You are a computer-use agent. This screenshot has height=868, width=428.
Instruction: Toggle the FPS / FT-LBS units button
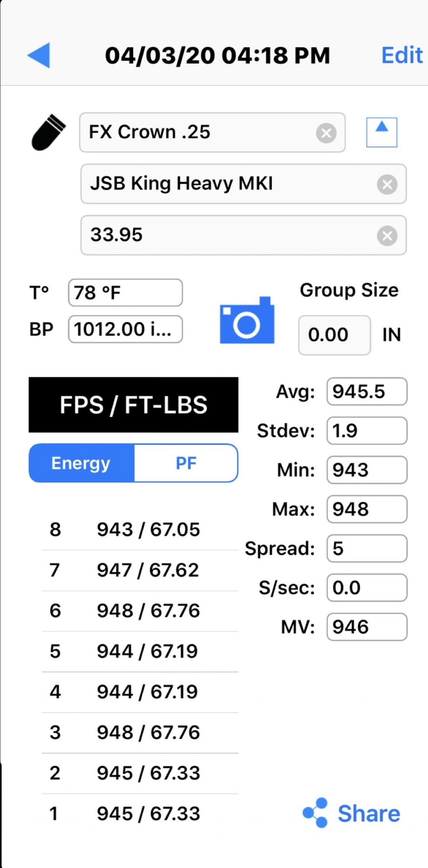(133, 405)
